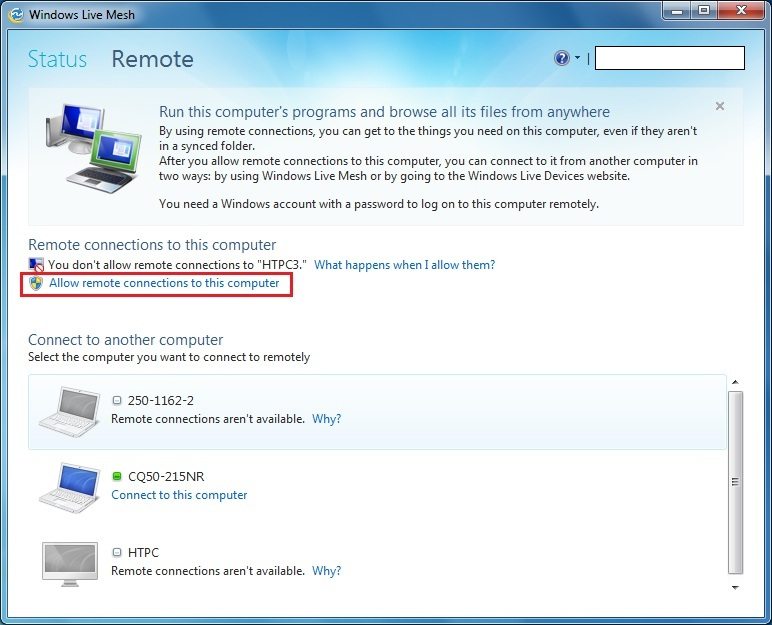
Task: Select the 250-1162-2 computer name
Action: pyautogui.click(x=161, y=400)
